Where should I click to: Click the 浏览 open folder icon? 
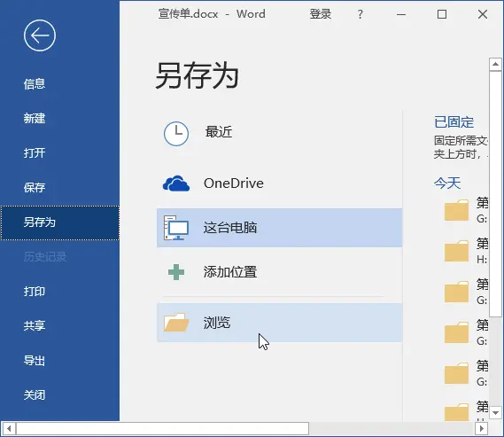(x=176, y=322)
